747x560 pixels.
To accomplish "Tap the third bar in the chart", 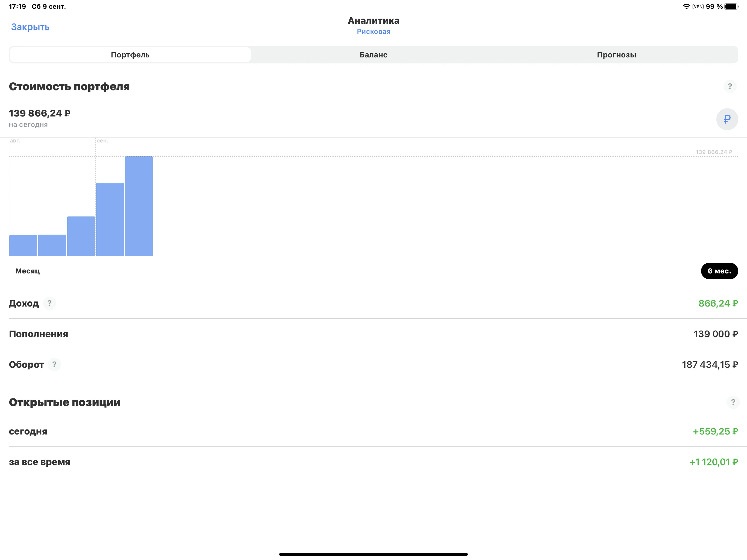I will pyautogui.click(x=81, y=236).
